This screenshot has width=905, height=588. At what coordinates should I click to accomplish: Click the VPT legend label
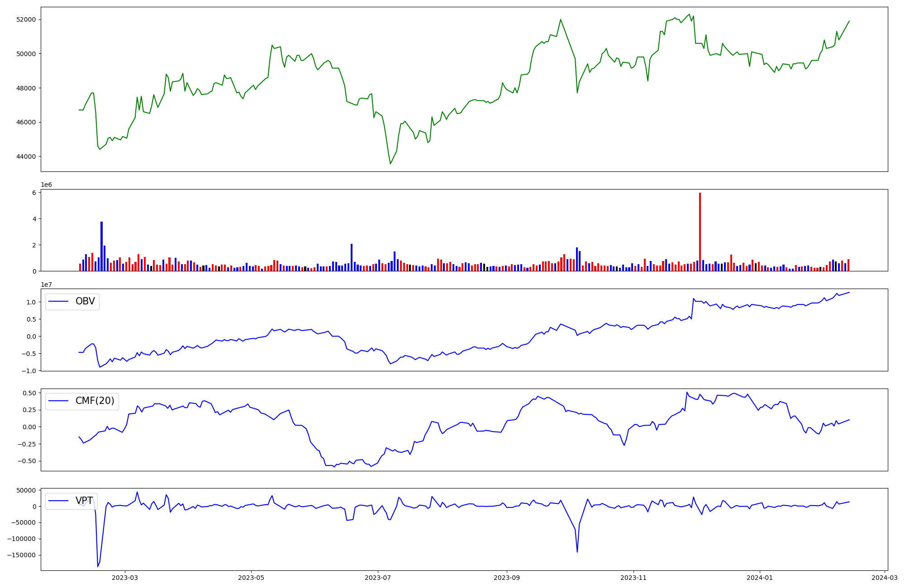84,501
